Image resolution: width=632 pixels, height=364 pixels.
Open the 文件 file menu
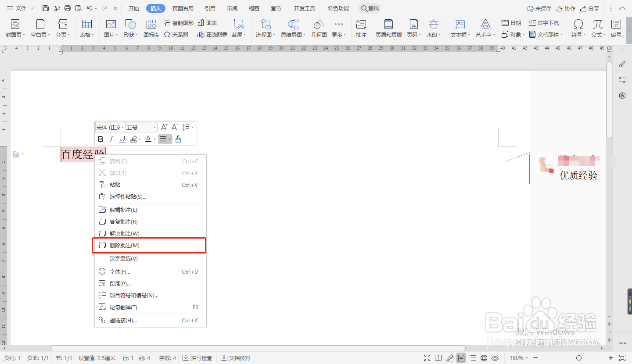20,8
